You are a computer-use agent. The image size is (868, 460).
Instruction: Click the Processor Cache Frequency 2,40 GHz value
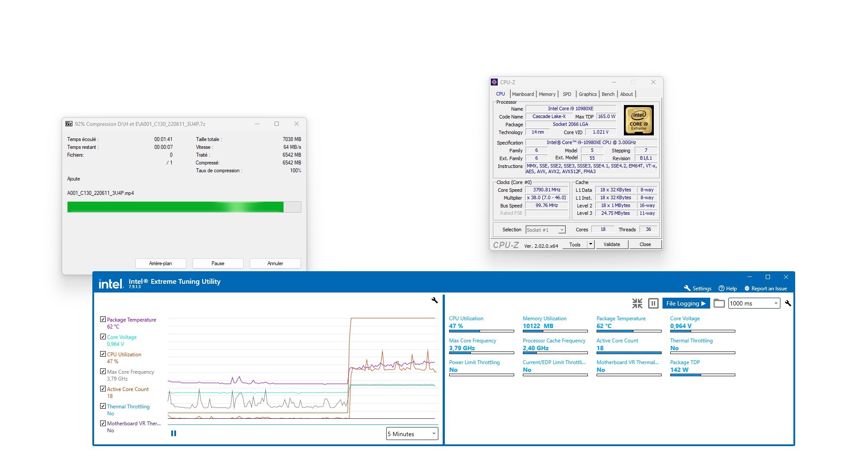535,348
